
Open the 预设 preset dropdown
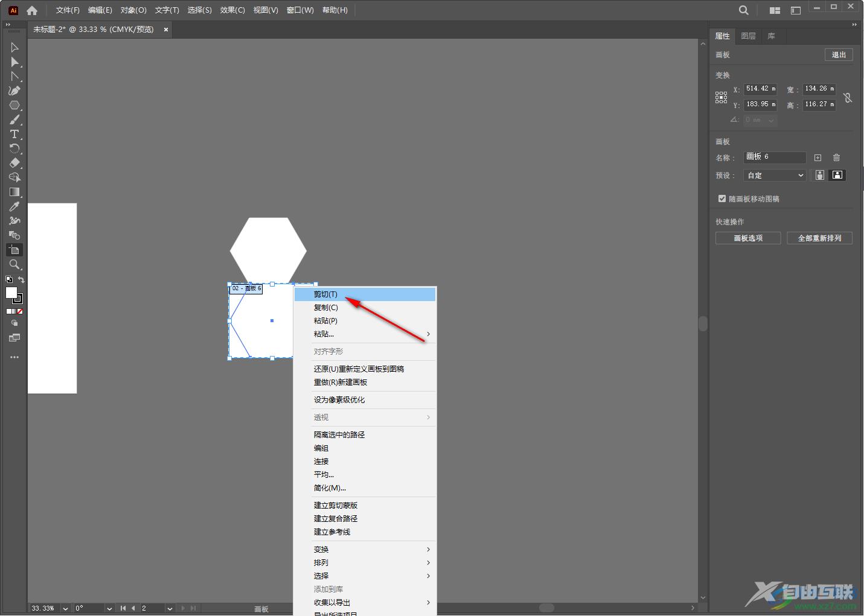[775, 176]
